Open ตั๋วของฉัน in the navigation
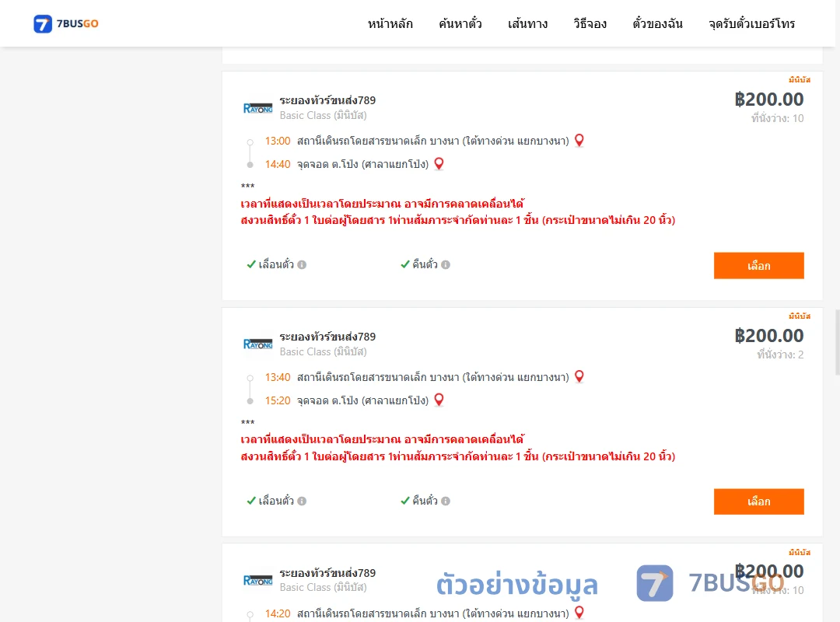 pyautogui.click(x=657, y=23)
